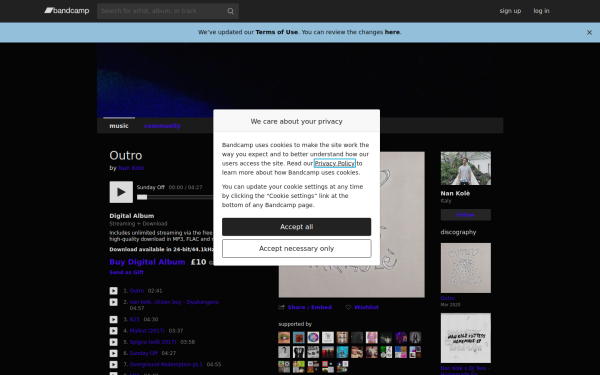This screenshot has height=375, width=600.
Task: Open the first supporter avatar in second row
Action: [x=284, y=352]
